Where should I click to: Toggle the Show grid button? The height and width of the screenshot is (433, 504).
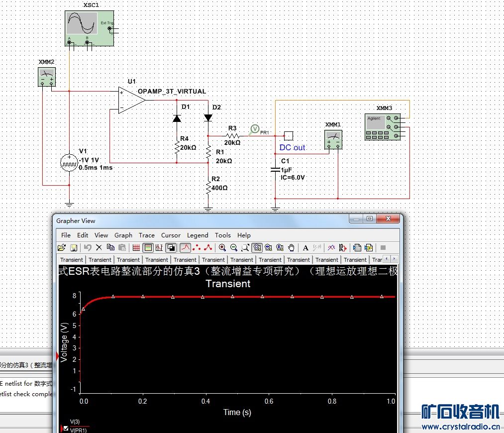[x=136, y=247]
